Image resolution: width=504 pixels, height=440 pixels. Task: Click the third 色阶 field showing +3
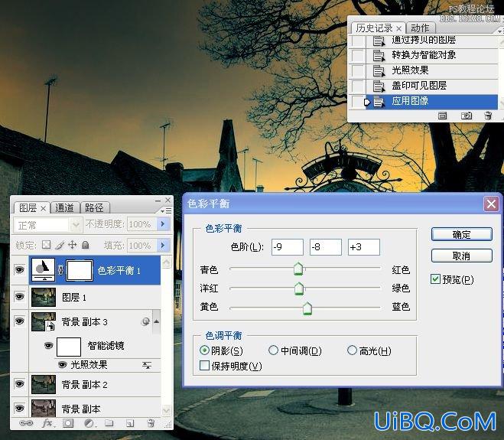364,247
